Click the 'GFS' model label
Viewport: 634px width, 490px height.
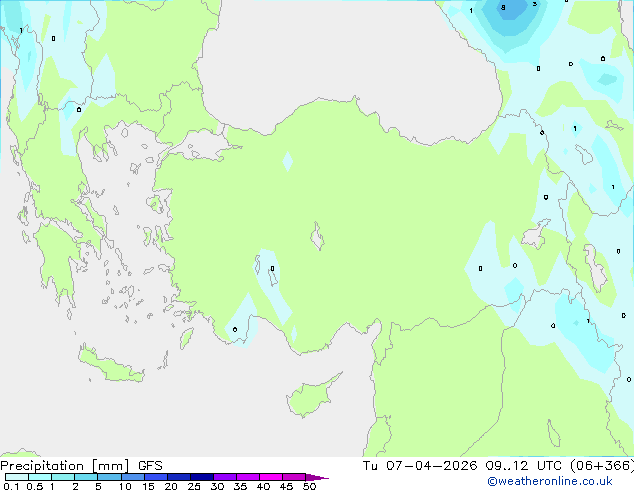tap(150, 466)
